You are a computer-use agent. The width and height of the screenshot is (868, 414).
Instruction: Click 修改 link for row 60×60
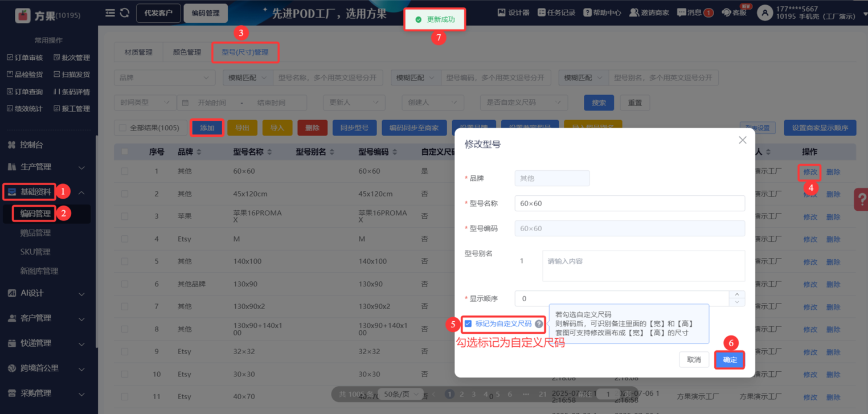pos(810,172)
